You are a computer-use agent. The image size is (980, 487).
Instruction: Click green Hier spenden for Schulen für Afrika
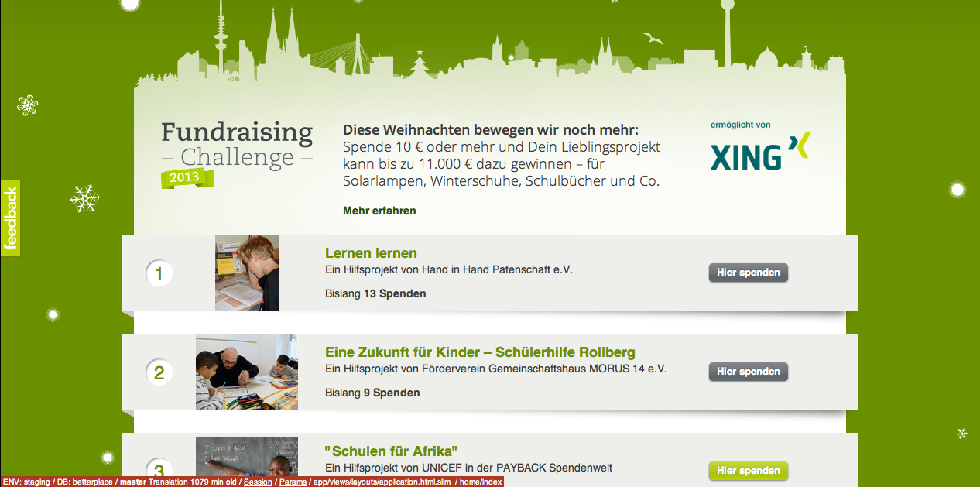(x=749, y=471)
